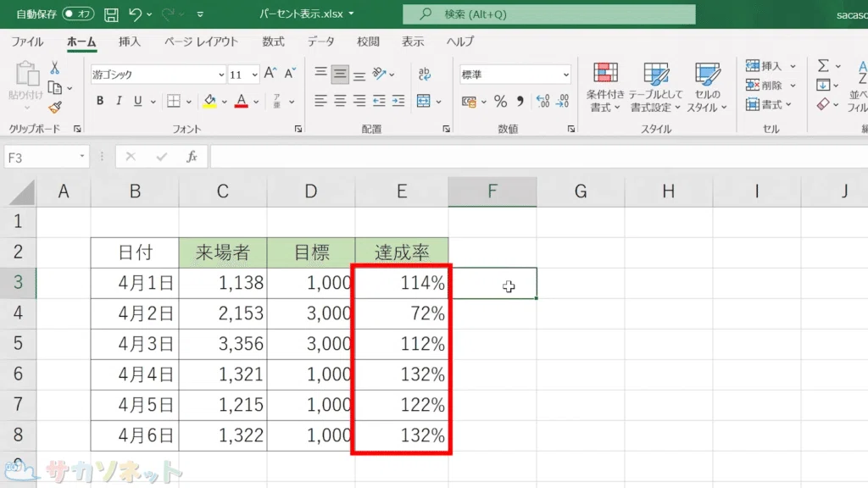Click center horizontally icon
868x488 pixels.
[x=340, y=101]
